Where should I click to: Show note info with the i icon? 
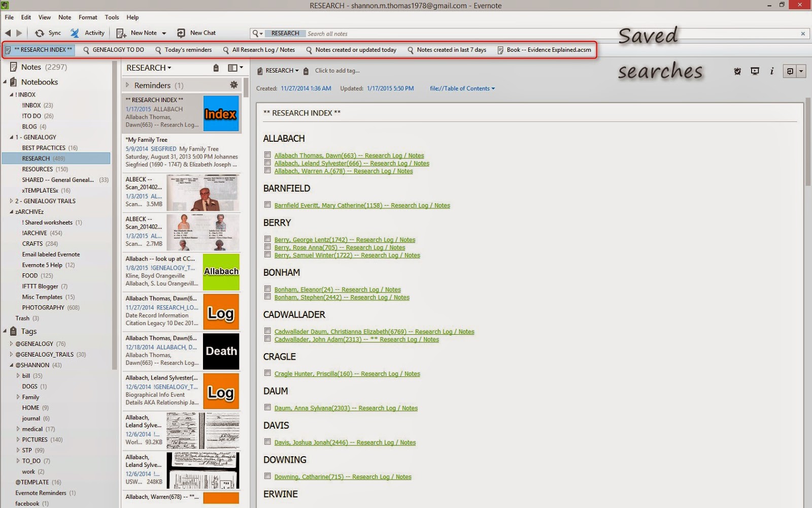(772, 71)
